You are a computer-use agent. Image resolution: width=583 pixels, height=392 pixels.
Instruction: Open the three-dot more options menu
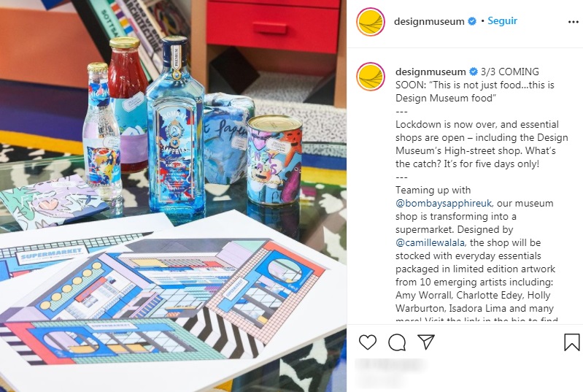click(574, 22)
